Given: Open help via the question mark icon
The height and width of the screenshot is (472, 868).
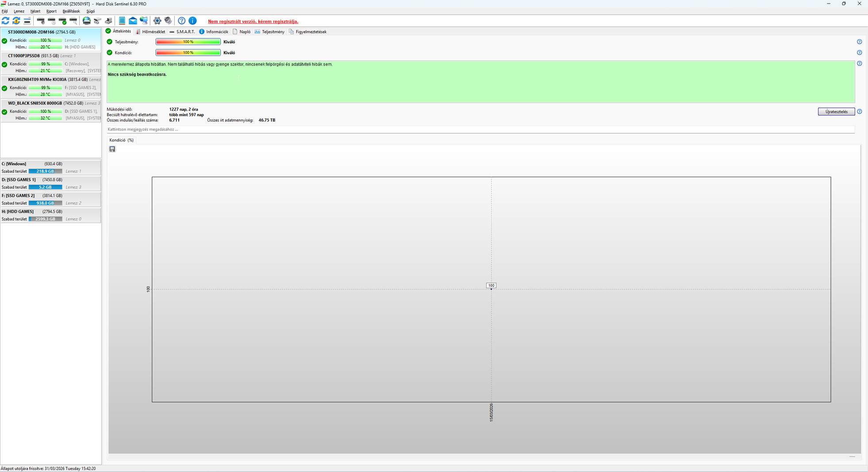Looking at the screenshot, I should (181, 21).
